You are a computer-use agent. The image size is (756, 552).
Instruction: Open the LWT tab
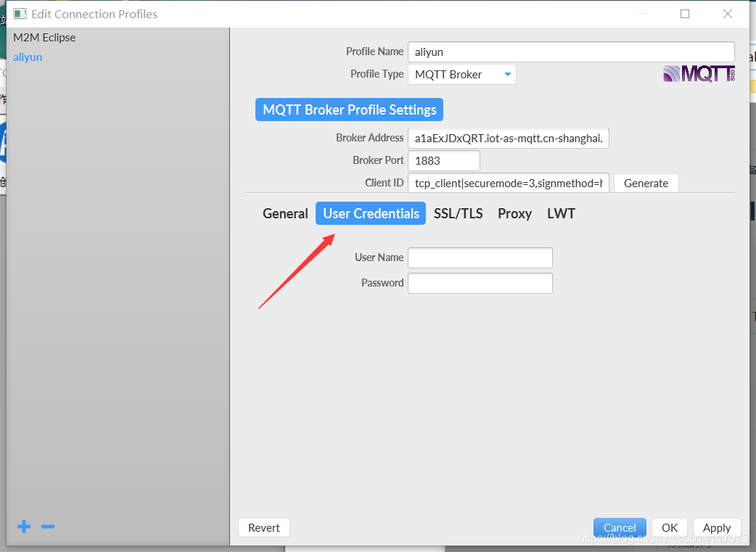point(561,213)
